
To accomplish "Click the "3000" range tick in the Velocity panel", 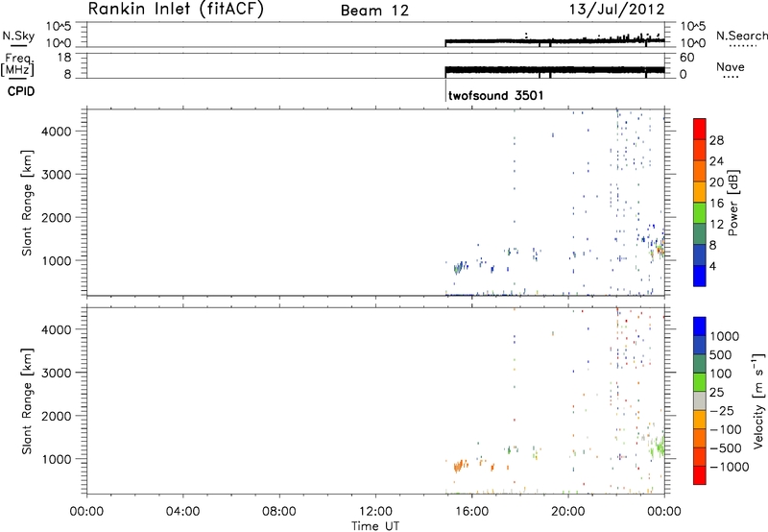I will coord(57,373).
